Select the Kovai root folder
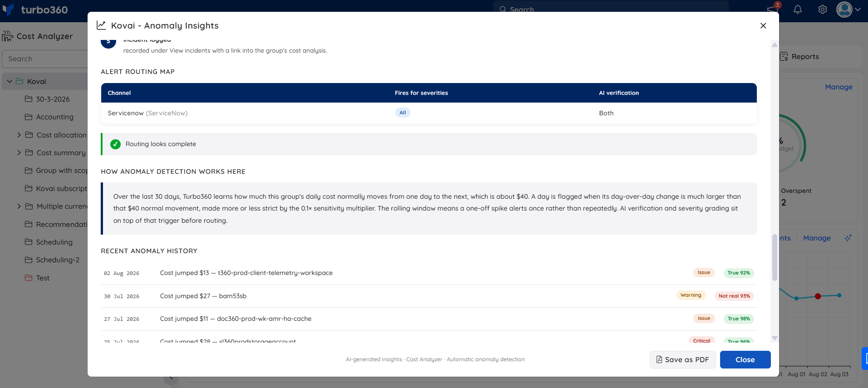Image resolution: width=868 pixels, height=388 pixels. click(36, 81)
